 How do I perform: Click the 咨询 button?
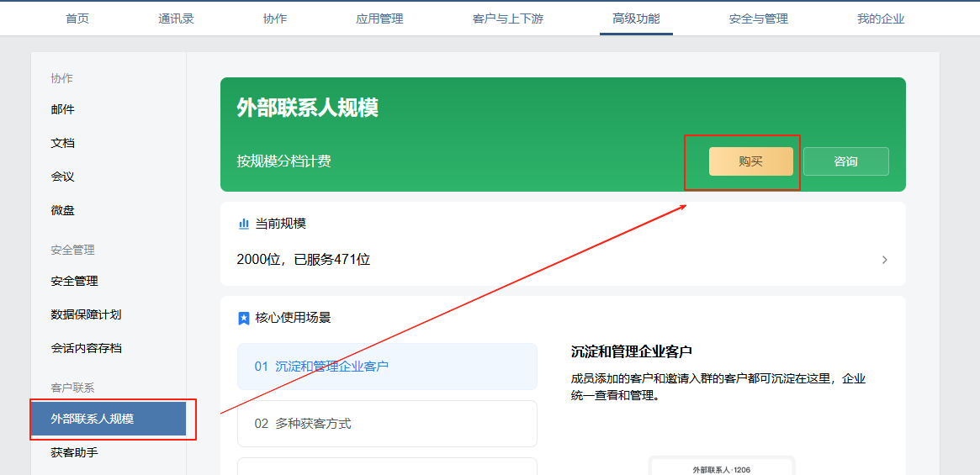(x=845, y=161)
